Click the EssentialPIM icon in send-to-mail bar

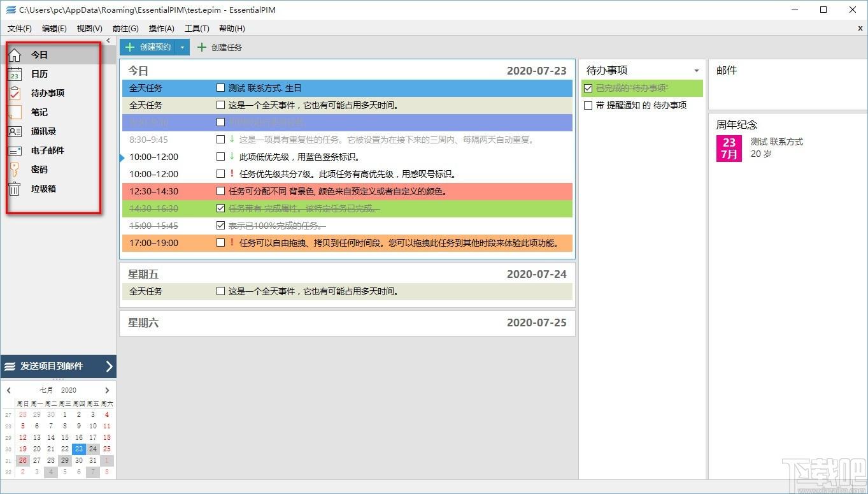pyautogui.click(x=10, y=367)
